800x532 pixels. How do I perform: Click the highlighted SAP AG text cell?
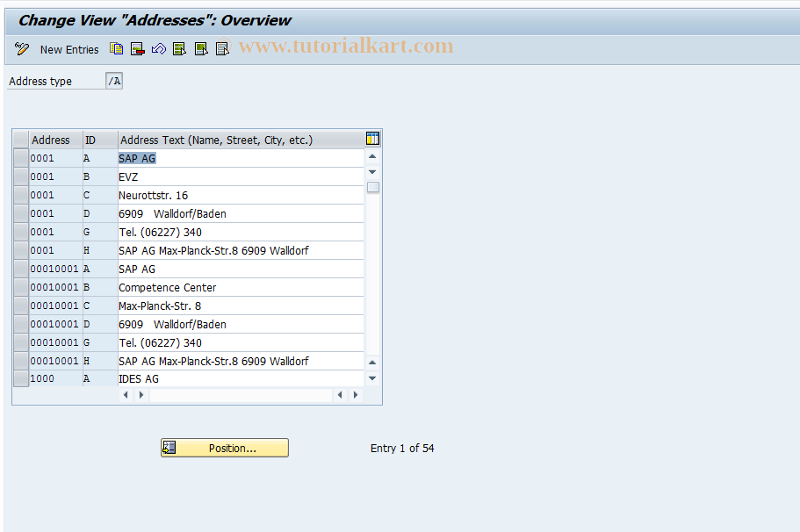(241, 158)
